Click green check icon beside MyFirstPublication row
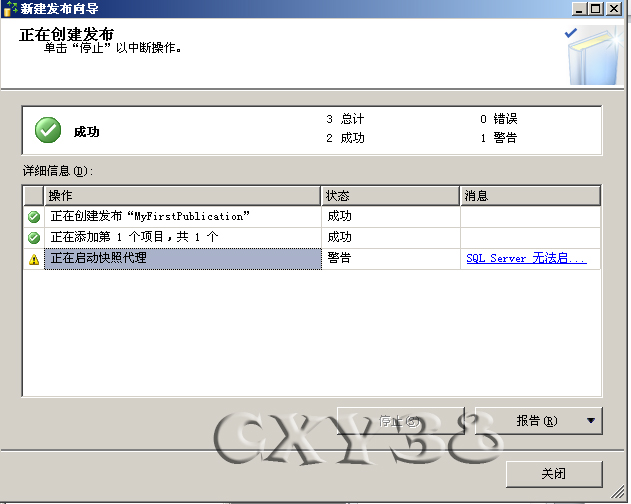The image size is (631, 504). click(34, 216)
